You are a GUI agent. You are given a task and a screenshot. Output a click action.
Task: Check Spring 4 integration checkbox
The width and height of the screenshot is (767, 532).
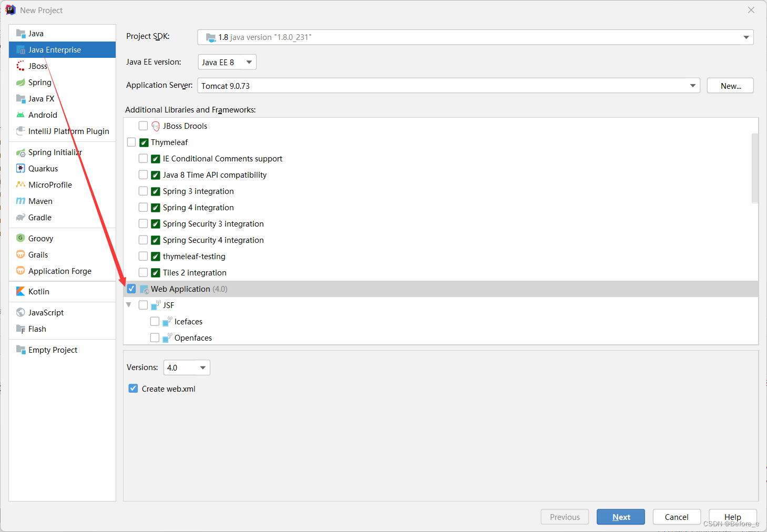[x=143, y=208]
